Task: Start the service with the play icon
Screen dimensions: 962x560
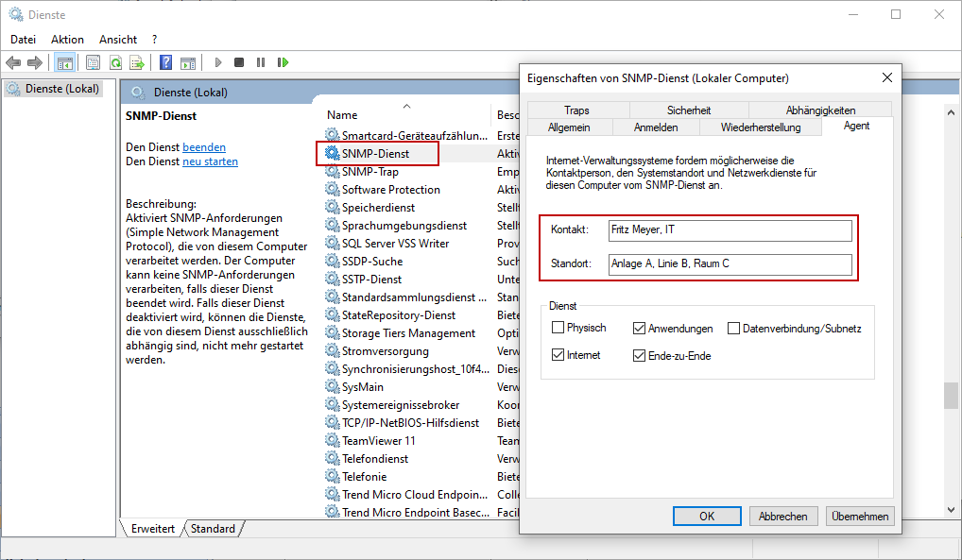Action: [x=217, y=62]
